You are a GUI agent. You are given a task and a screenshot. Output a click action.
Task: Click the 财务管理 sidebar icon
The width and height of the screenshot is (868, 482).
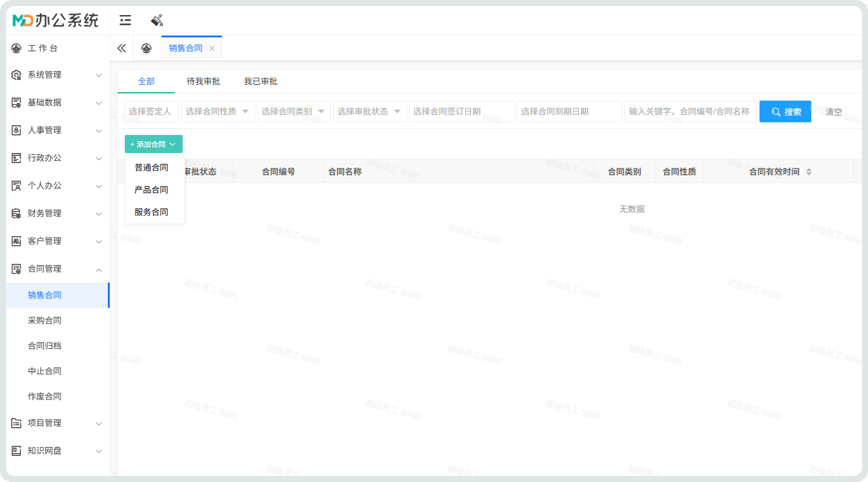click(x=16, y=213)
